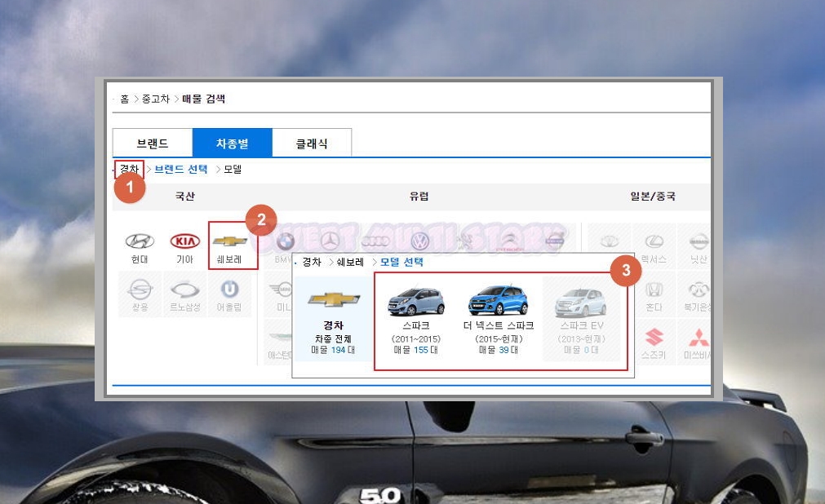Choose the Suzuki (스즈키) brand logo

click(x=654, y=338)
